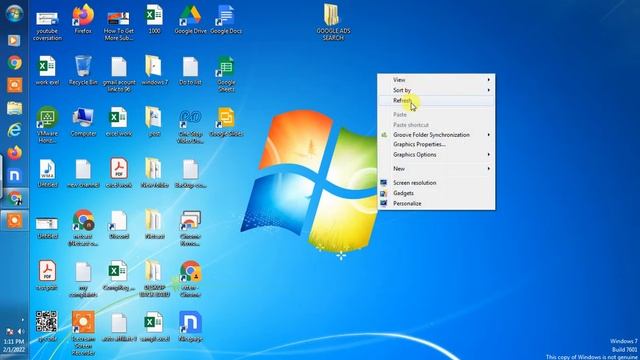Screen dimensions: 640x360
Task: Select the 'windows 7' folder icon
Action: pyautogui.click(x=154, y=70)
